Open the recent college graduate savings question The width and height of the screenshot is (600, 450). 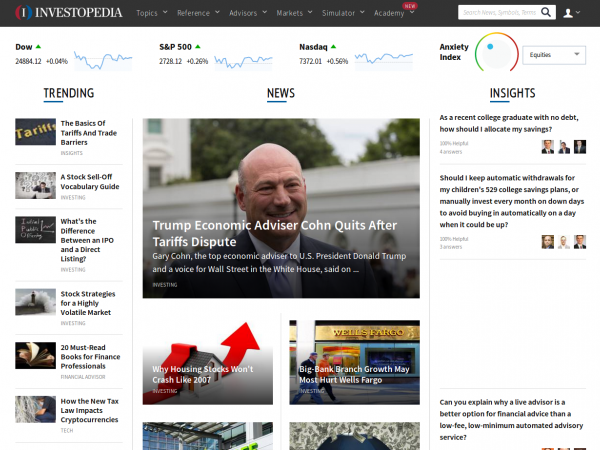click(509, 123)
